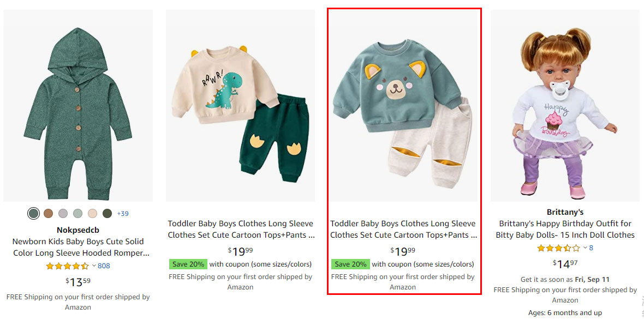This screenshot has width=644, height=326.
Task: Select the brown color swatch
Action: pyautogui.click(x=49, y=213)
